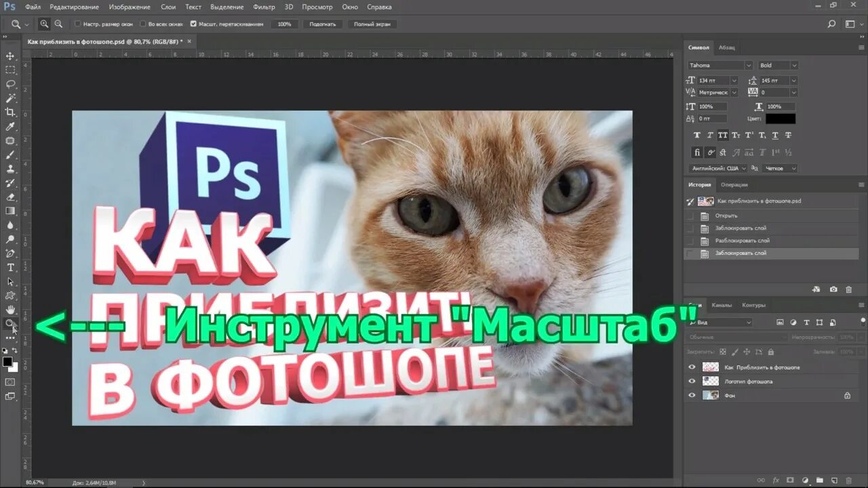This screenshot has height=488, width=868.
Task: Toggle Underline text style
Action: click(775, 136)
